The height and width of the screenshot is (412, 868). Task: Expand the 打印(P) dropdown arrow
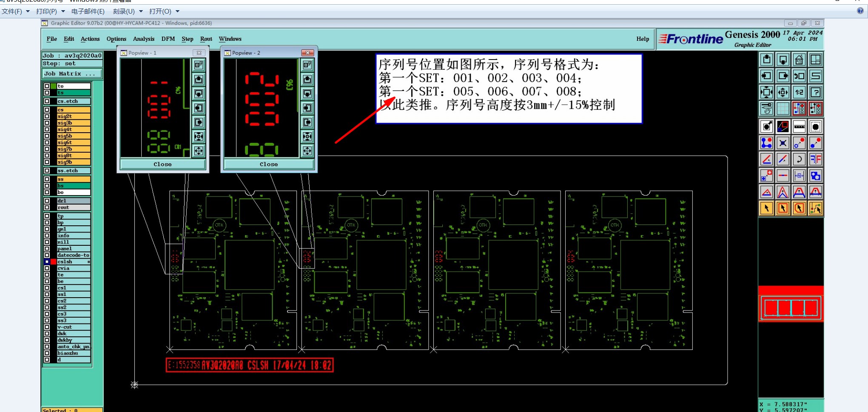(x=63, y=11)
